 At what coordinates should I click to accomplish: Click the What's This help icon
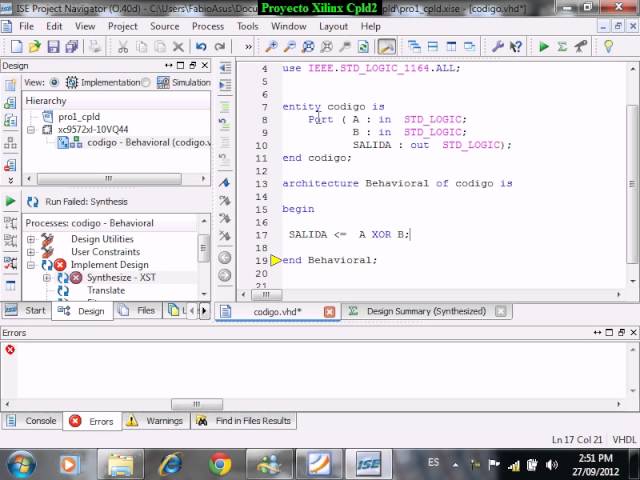click(x=516, y=47)
